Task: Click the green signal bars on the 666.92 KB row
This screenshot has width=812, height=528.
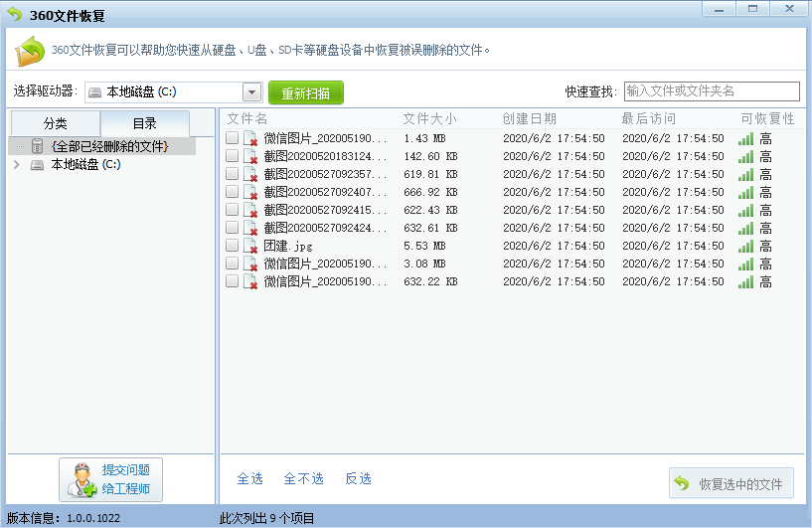Action: (745, 192)
